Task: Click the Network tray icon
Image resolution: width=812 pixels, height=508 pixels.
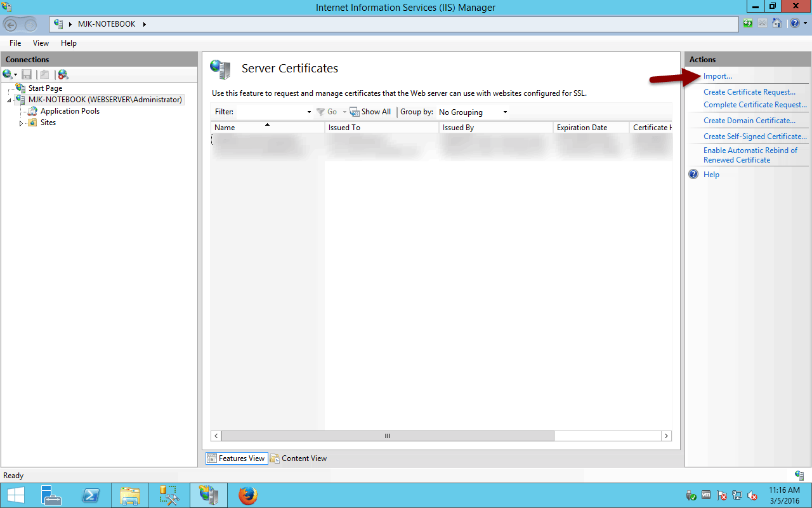Action: [737, 495]
